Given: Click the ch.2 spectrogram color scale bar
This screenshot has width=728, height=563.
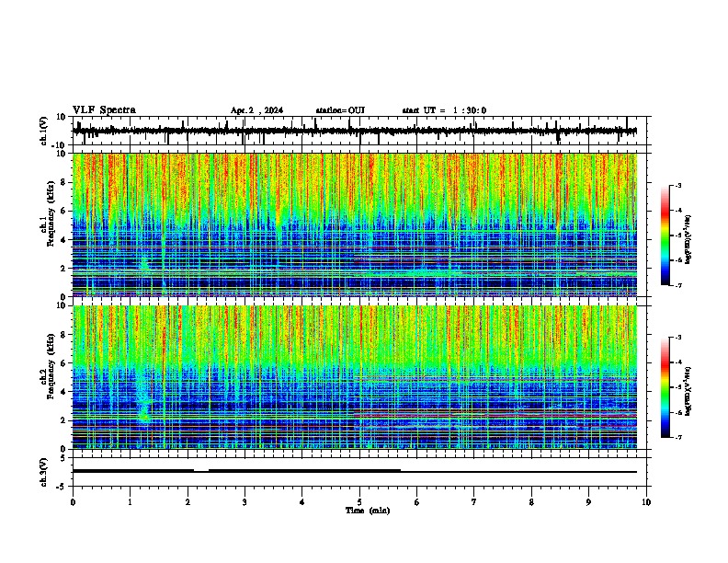Looking at the screenshot, I should coord(665,387).
